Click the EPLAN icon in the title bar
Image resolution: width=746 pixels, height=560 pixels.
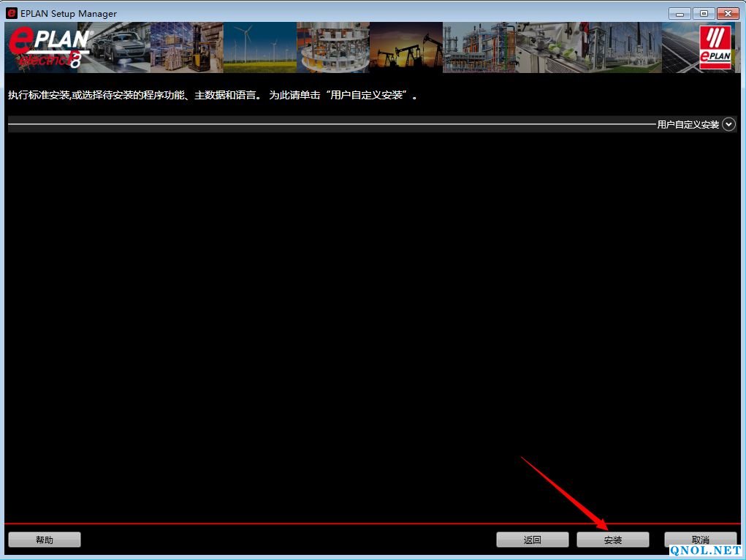[12, 14]
